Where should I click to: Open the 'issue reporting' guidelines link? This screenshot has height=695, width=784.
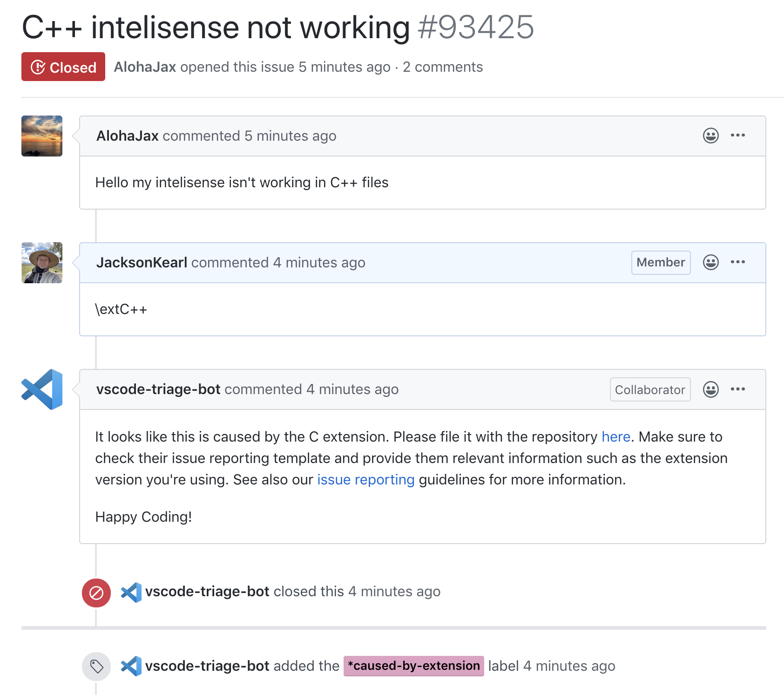(365, 480)
